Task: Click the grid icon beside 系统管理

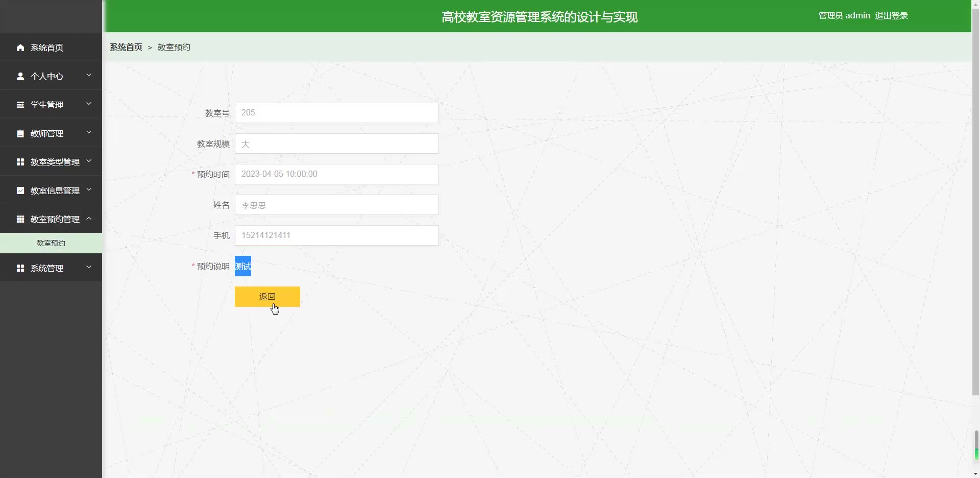Action: 20,268
